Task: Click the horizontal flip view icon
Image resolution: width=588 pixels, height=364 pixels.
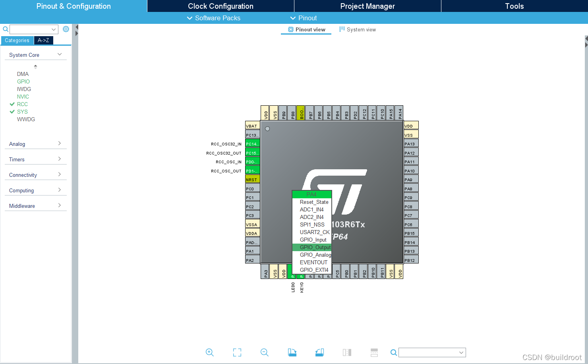Action: pos(347,352)
